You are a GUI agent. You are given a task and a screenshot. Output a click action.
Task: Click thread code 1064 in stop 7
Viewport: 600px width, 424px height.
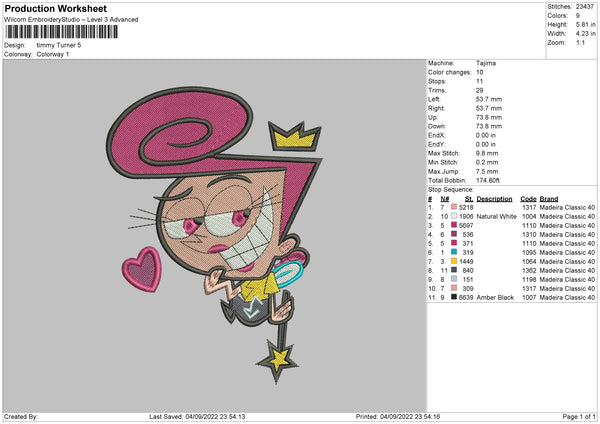[529, 261]
